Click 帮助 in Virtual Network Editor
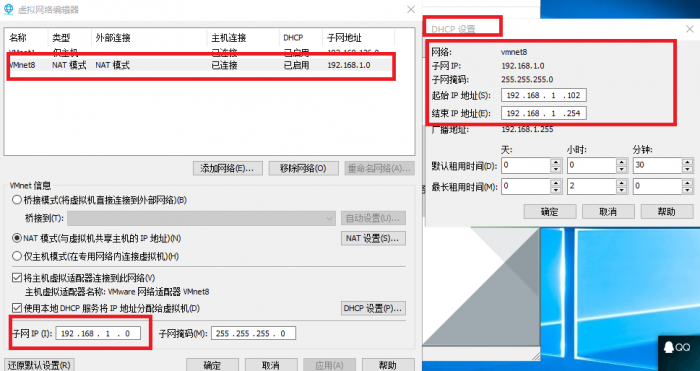Screen dimensions: 700x371 (388, 365)
